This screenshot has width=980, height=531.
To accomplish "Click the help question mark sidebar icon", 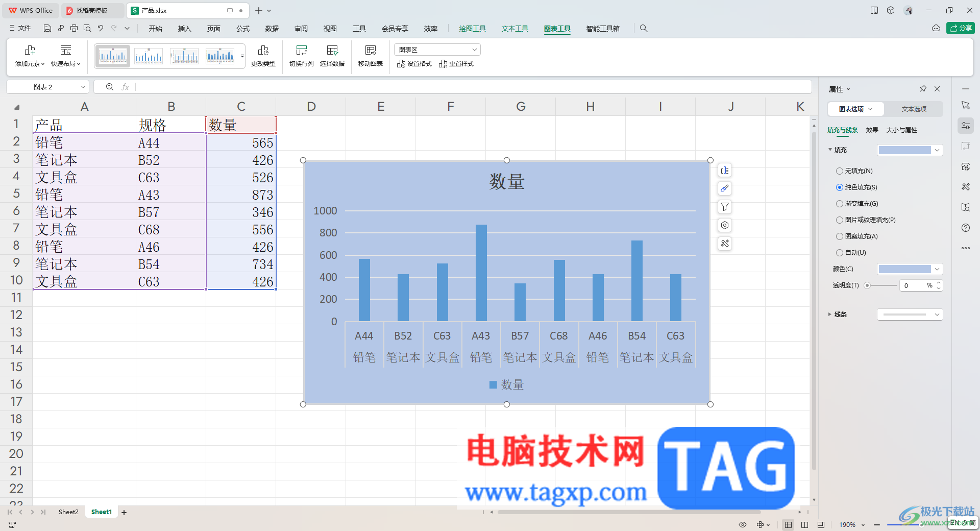I will point(965,228).
